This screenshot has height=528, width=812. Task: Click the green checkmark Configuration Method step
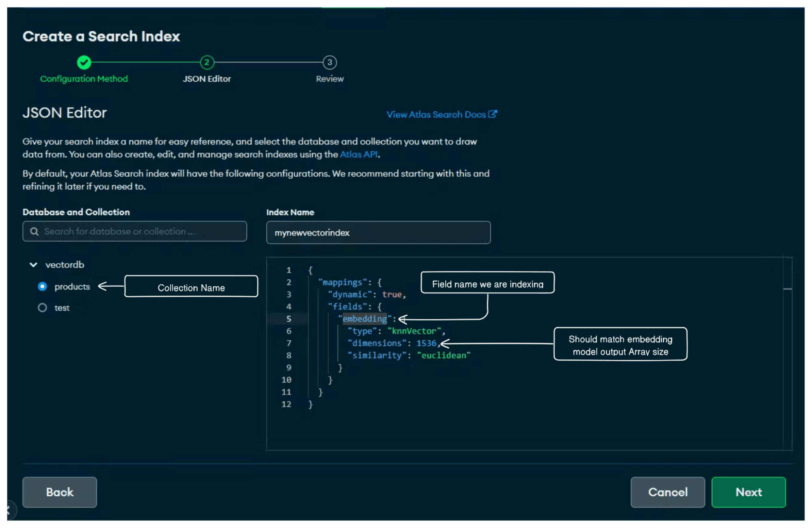pos(84,63)
